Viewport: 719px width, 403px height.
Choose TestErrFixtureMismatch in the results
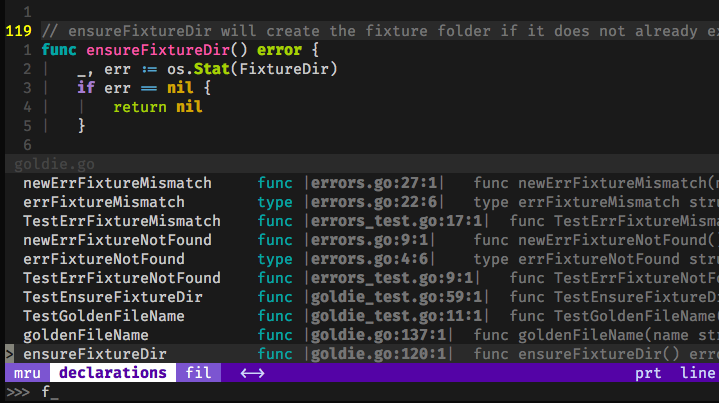coord(121,221)
